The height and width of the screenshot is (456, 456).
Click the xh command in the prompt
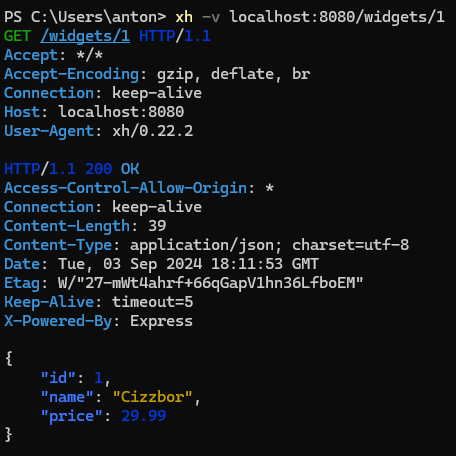pyautogui.click(x=184, y=17)
